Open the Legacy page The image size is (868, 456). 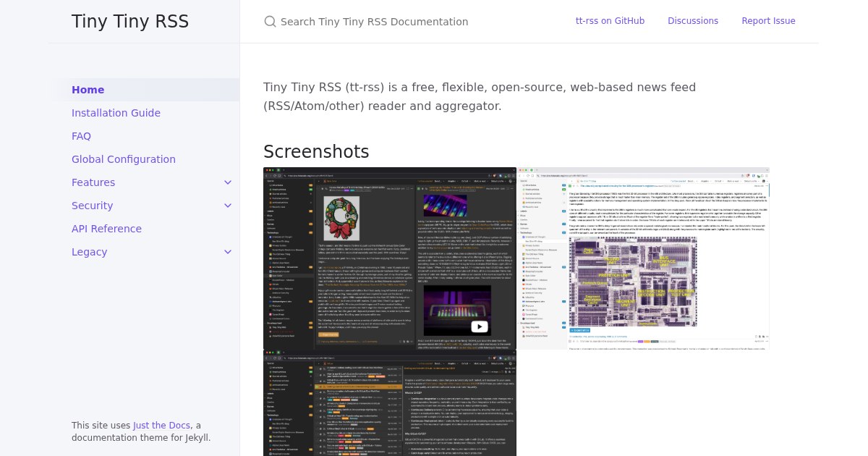pyautogui.click(x=89, y=252)
